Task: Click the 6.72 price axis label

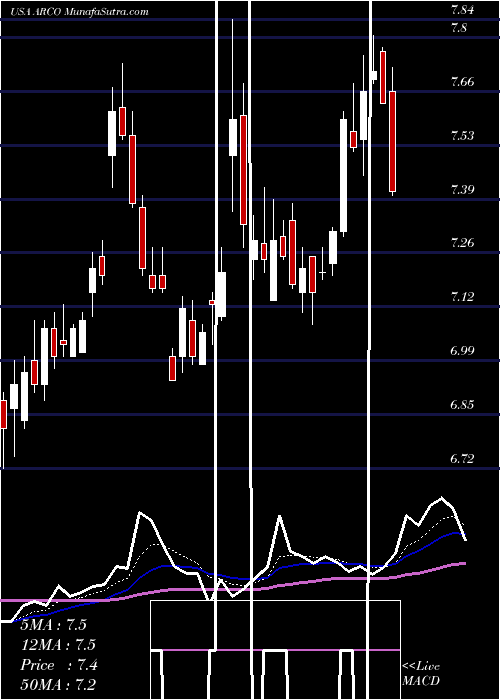Action: (462, 458)
